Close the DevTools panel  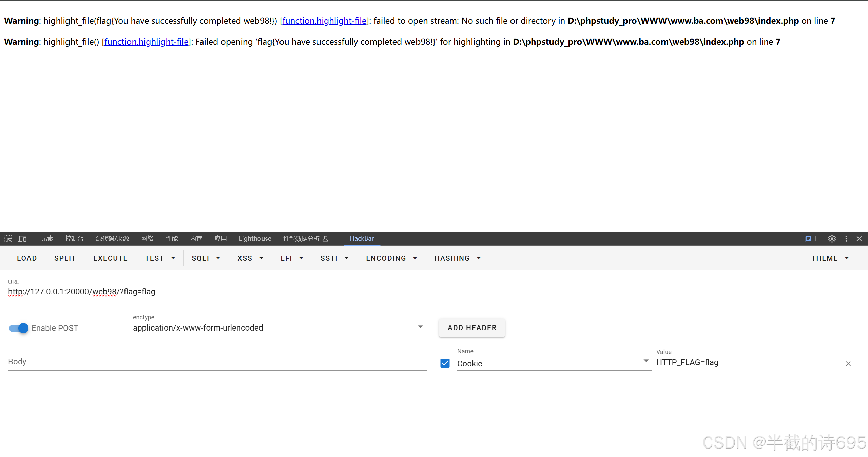859,239
